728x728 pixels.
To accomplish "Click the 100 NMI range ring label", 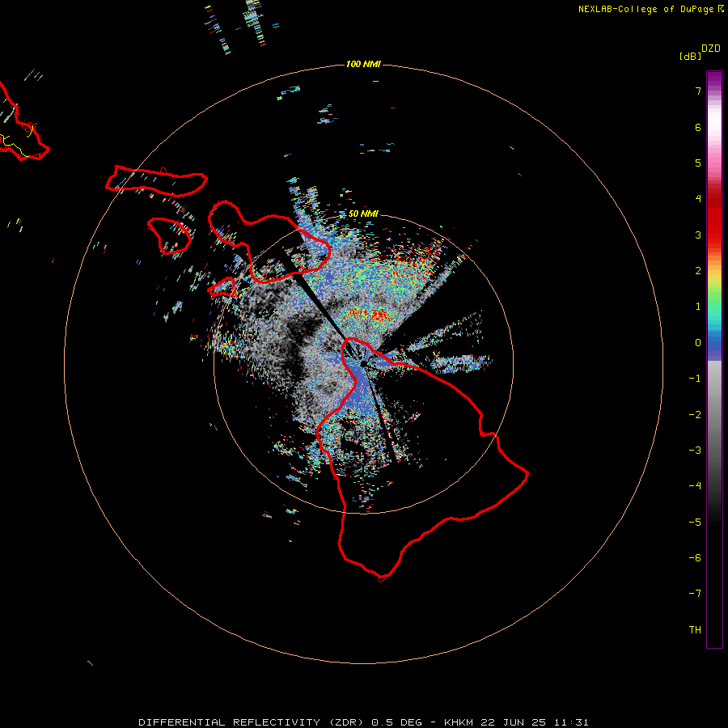I will [x=363, y=64].
